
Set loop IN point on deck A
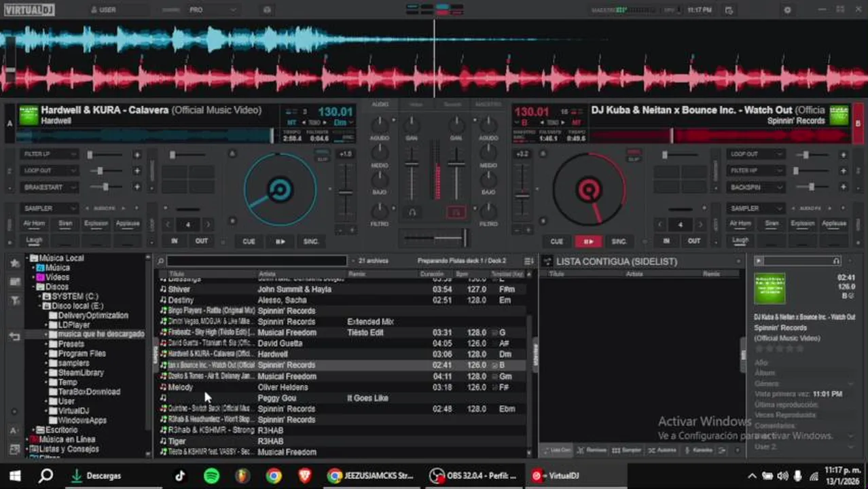(175, 241)
